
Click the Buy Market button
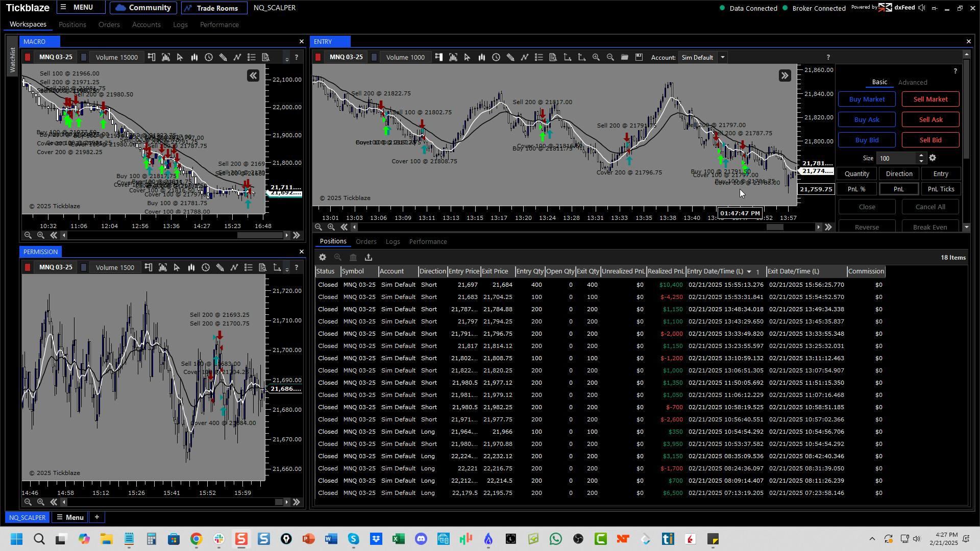867,99
